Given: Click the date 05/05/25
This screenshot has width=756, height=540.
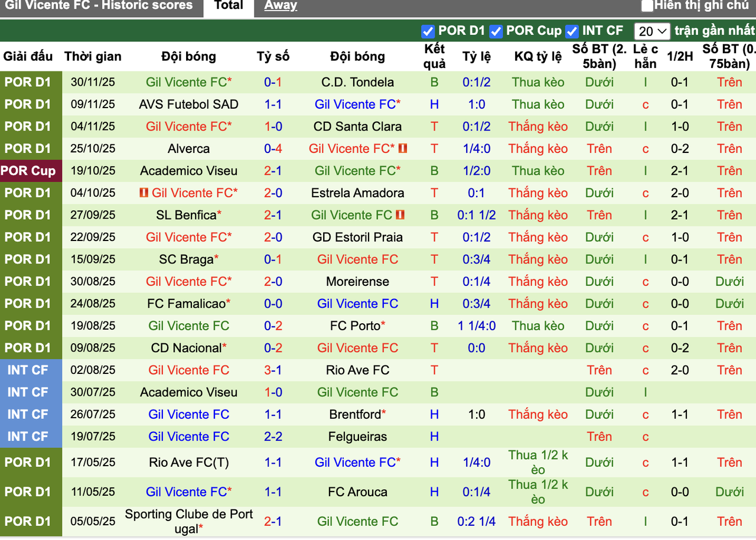Looking at the screenshot, I should [x=93, y=522].
